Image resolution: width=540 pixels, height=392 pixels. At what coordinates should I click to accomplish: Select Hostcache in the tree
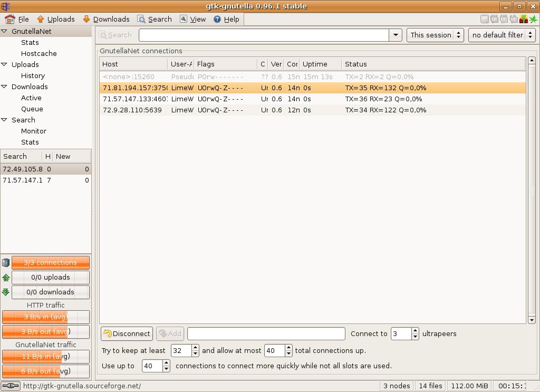[x=38, y=53]
